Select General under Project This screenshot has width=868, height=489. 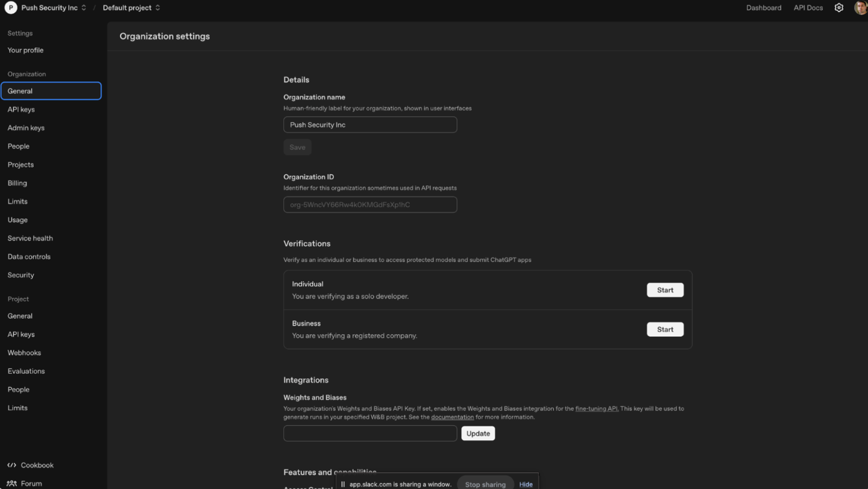(20, 316)
